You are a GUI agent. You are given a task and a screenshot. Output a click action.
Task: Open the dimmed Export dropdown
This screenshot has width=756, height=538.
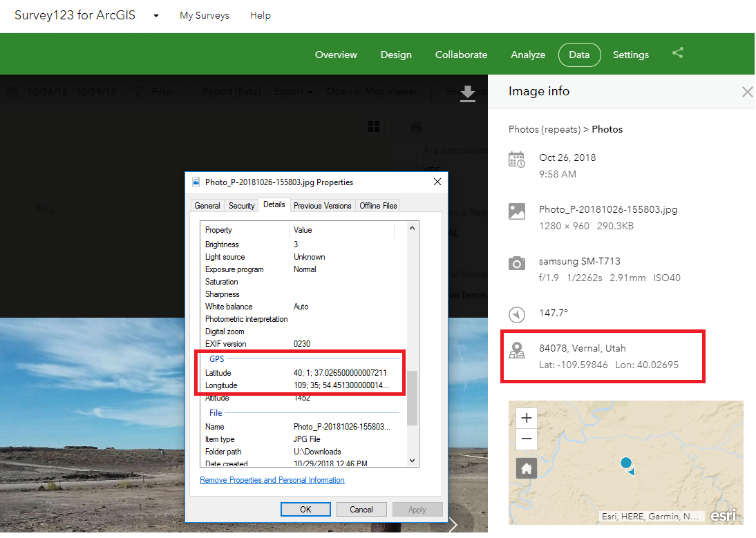293,92
